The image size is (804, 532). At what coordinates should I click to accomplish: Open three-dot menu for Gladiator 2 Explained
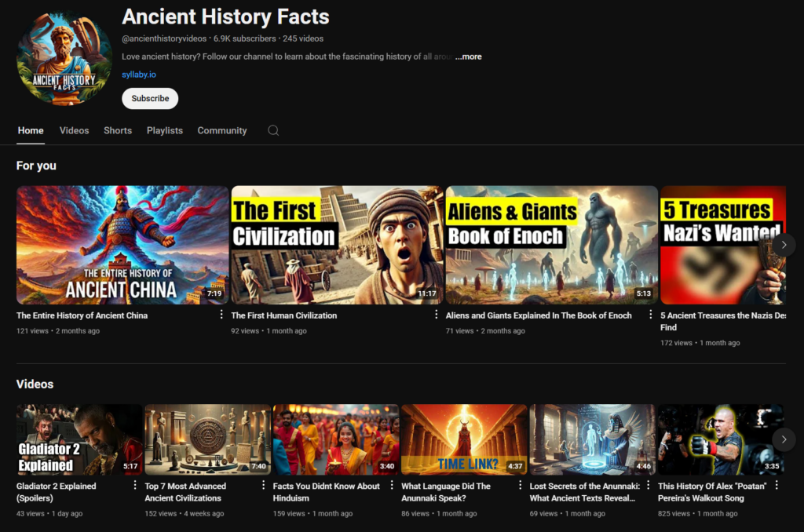click(135, 486)
